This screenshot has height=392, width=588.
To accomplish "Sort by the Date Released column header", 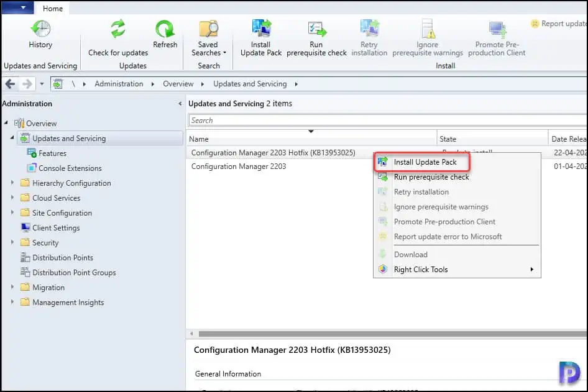I will click(x=568, y=139).
